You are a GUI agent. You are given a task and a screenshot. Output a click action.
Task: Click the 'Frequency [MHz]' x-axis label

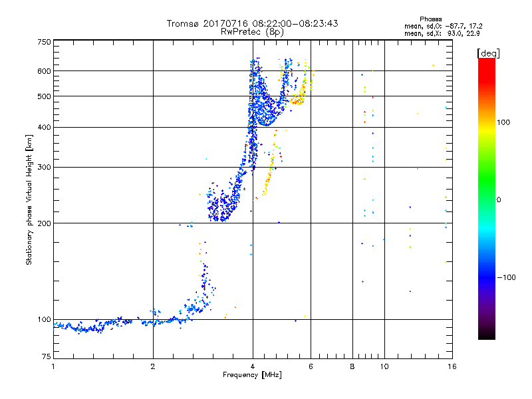pyautogui.click(x=252, y=375)
